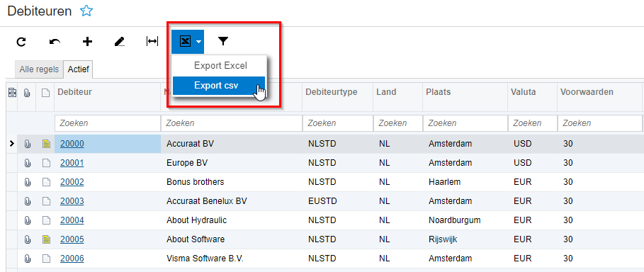This screenshot has height=272, width=644.
Task: Choose Export csv from the menu
Action: (219, 86)
